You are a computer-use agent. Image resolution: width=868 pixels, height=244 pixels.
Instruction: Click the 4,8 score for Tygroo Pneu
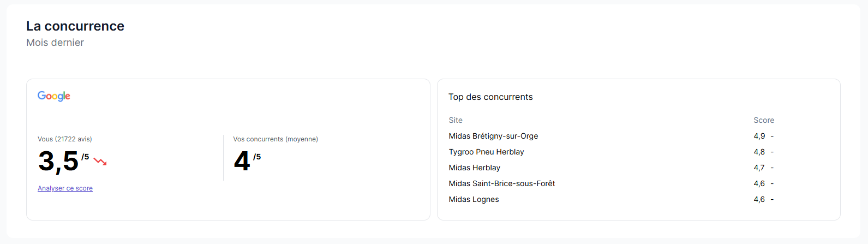(759, 152)
